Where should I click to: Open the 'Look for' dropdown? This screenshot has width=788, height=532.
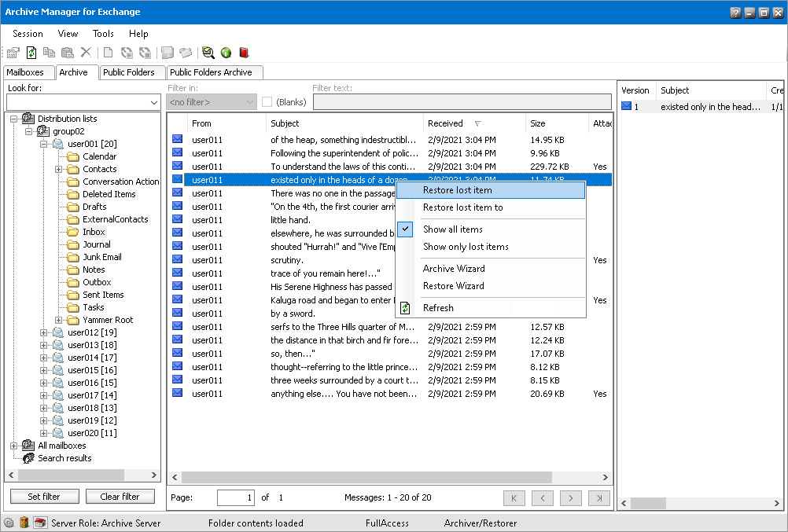click(x=153, y=102)
